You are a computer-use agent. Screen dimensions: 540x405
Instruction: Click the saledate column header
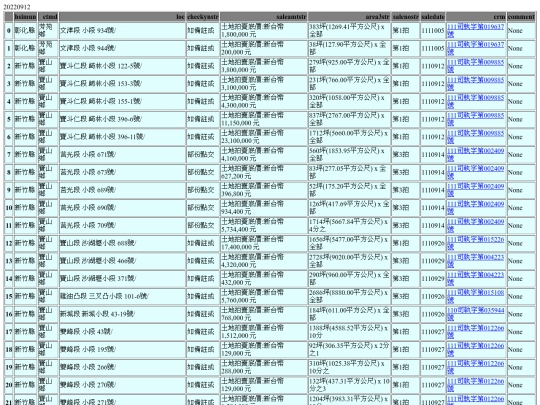pos(433,17)
